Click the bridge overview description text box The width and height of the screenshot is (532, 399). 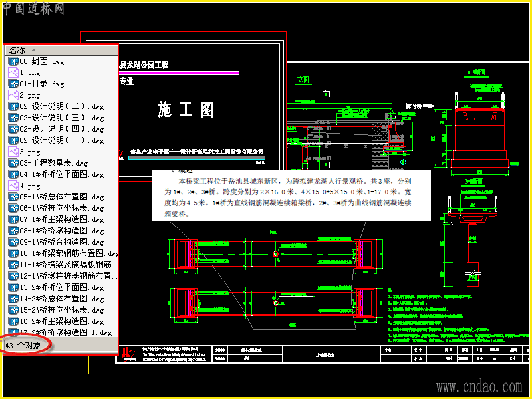click(x=291, y=195)
